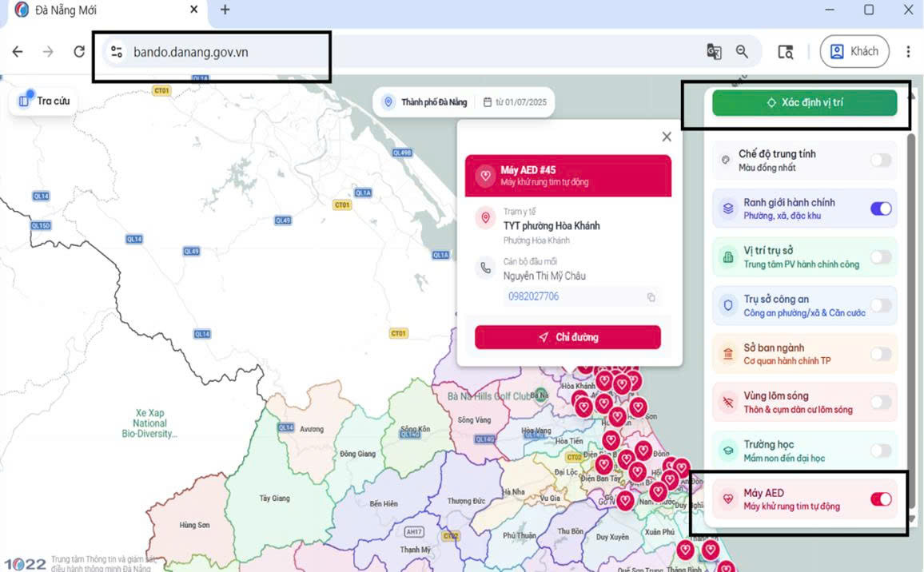Open the Chrome three-dot menu
924x572 pixels.
point(908,52)
